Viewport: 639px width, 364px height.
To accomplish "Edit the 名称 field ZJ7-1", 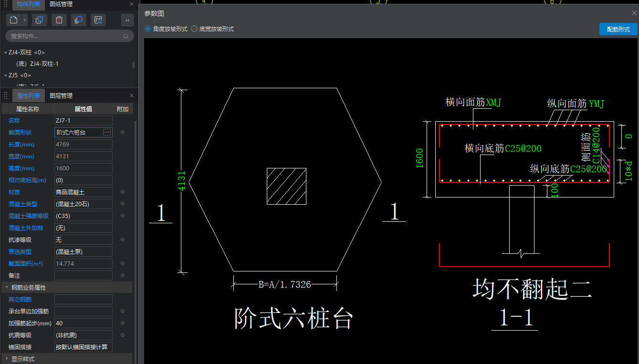I will (x=84, y=120).
